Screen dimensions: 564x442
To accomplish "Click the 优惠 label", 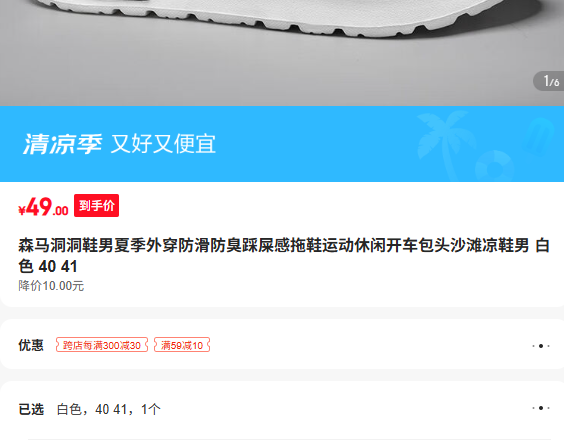I will (31, 345).
